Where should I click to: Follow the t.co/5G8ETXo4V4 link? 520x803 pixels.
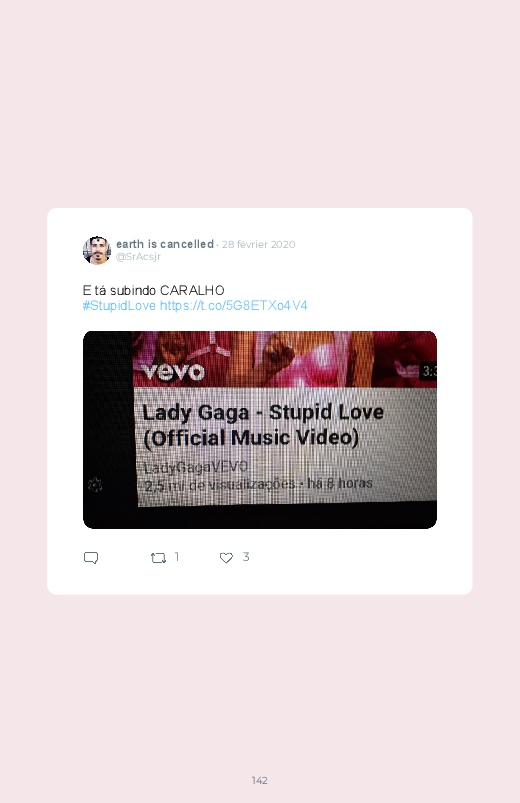click(x=234, y=306)
